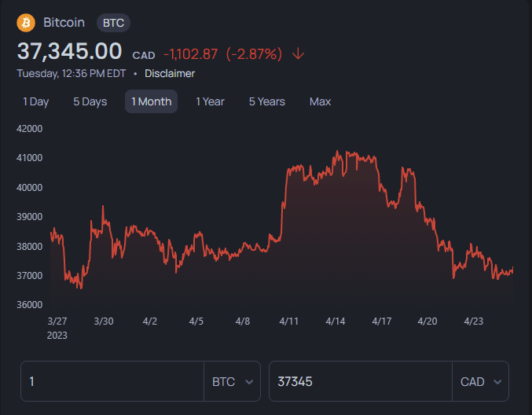The width and height of the screenshot is (532, 415).
Task: Switch chart to 5 Years
Action: coord(266,101)
